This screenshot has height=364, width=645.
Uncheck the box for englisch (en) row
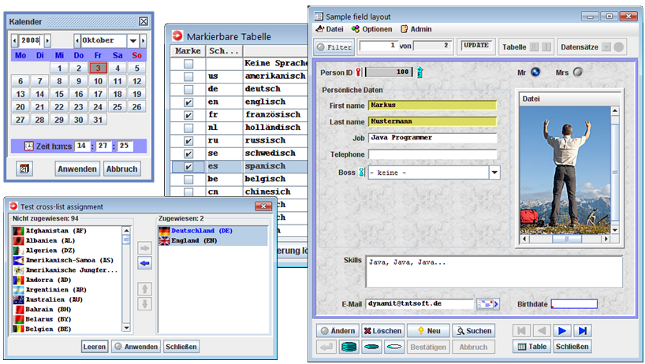[188, 102]
